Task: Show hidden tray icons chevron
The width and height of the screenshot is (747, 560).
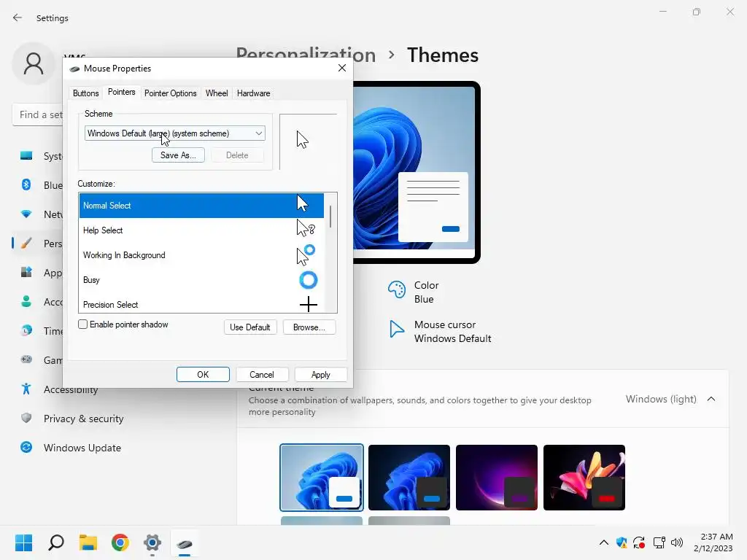Action: [603, 542]
